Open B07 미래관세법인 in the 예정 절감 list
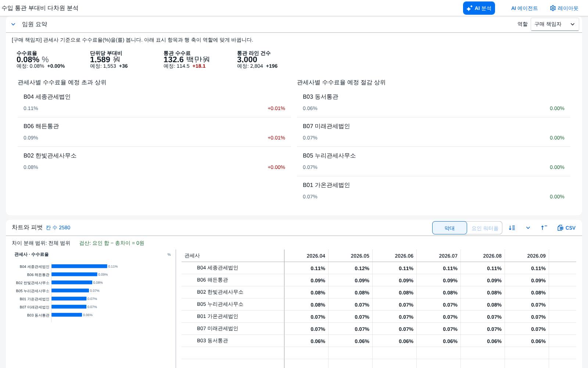This screenshot has width=588, height=368. 434,132
